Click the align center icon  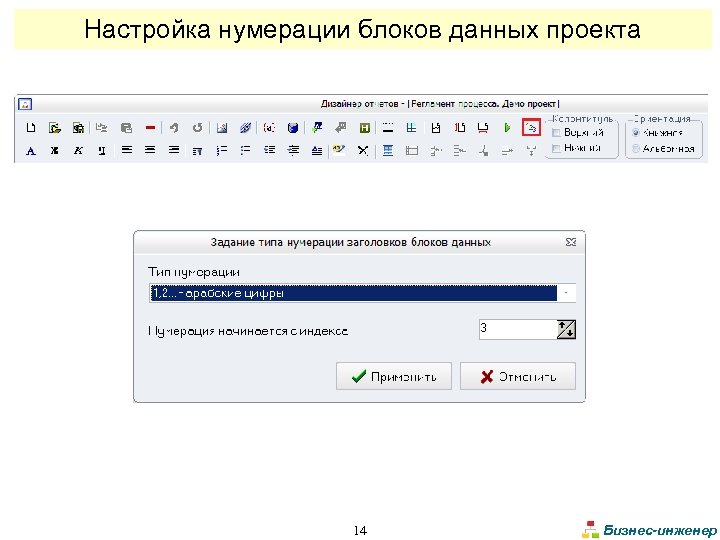[x=150, y=150]
